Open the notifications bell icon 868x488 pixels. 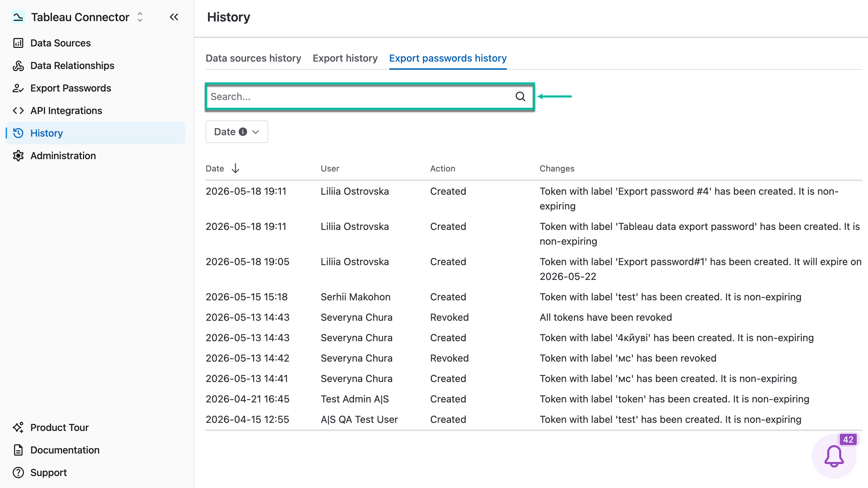click(834, 456)
